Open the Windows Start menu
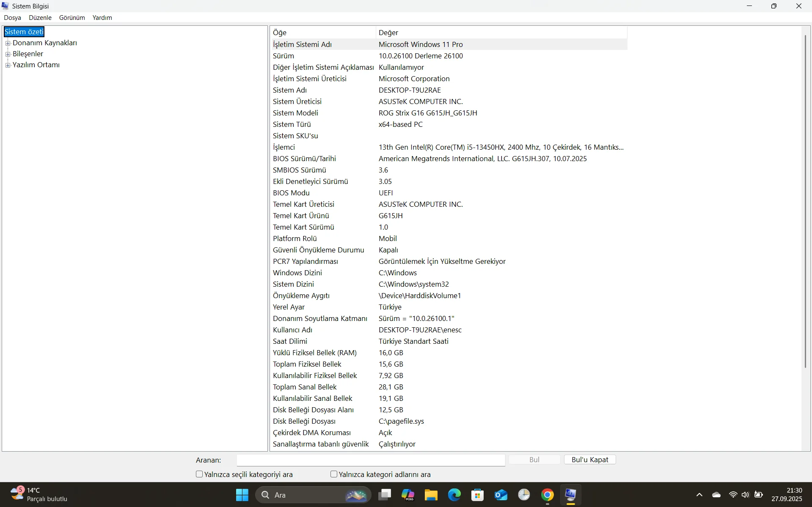This screenshot has height=507, width=812. (242, 495)
